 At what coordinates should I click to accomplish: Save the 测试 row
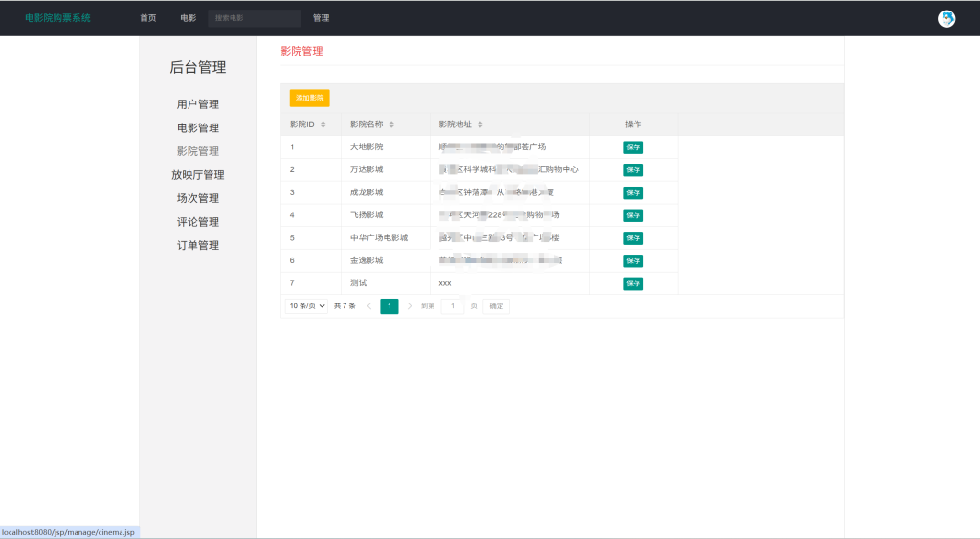(x=634, y=284)
